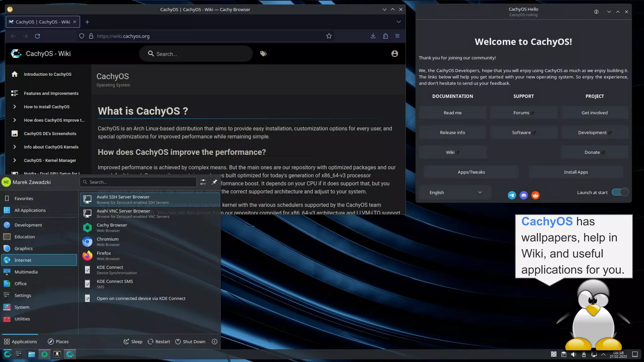The image size is (644, 362).
Task: Reload the wiki page in Cachy Browser
Action: click(x=37, y=36)
